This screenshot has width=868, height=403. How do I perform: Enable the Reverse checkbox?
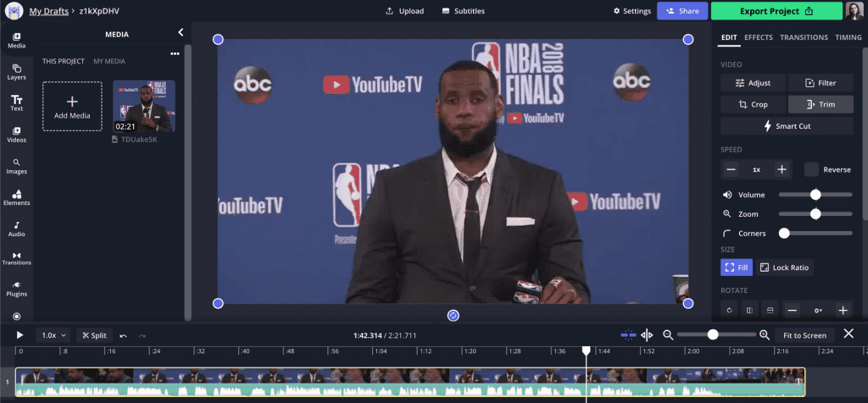811,169
